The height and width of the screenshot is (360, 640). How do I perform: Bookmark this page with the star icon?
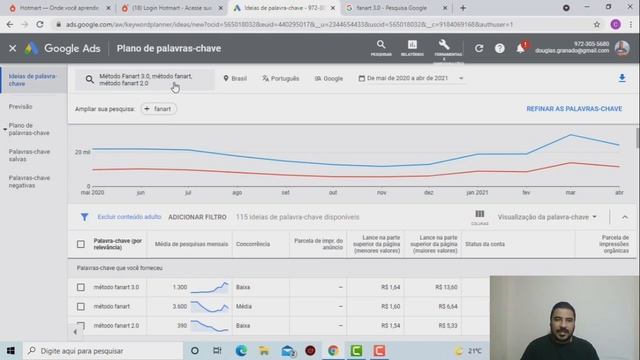(597, 24)
